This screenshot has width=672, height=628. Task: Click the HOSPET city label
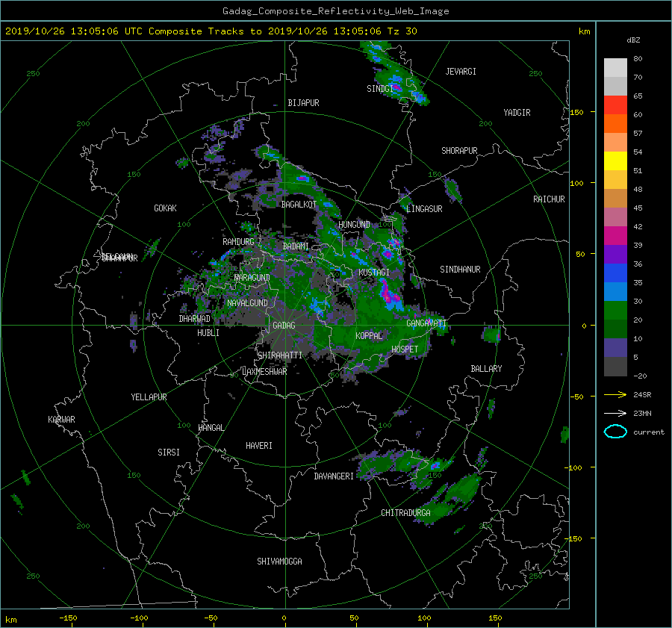click(x=405, y=349)
